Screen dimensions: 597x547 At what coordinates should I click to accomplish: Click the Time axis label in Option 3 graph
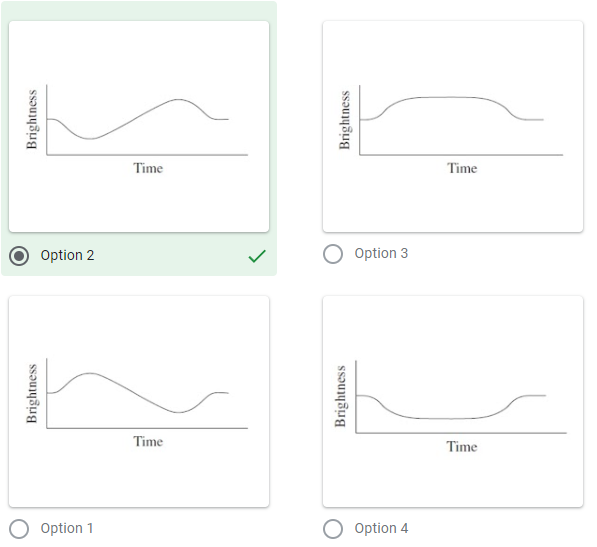coord(462,168)
